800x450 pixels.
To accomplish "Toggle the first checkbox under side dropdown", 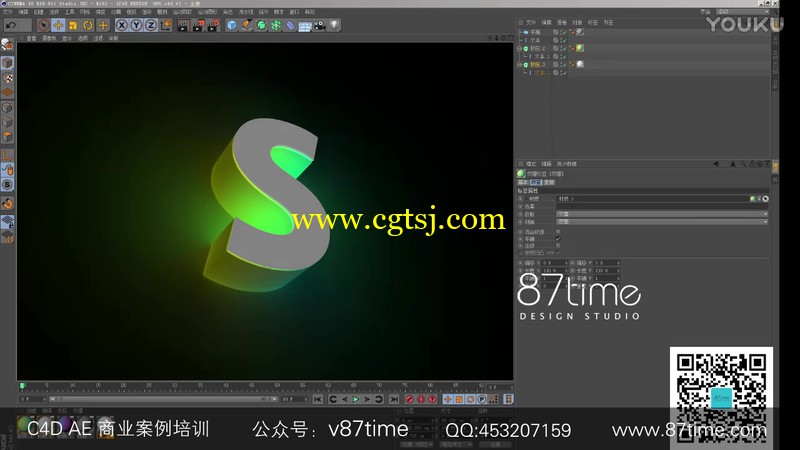I will [x=558, y=232].
